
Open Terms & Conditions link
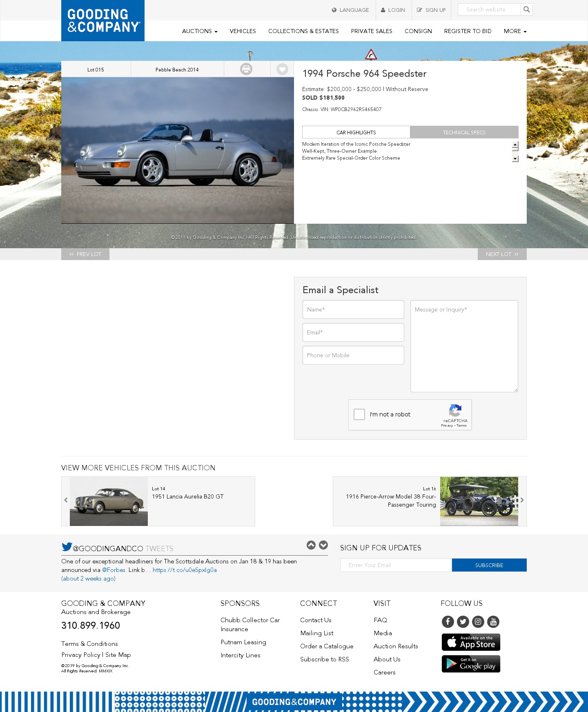(89, 644)
